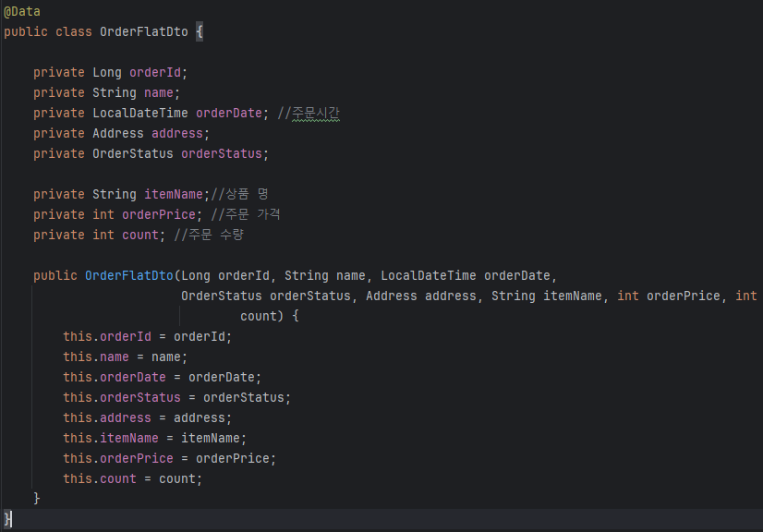
Task: Click the OrderFlatDto class name in the declaration
Action: click(143, 31)
